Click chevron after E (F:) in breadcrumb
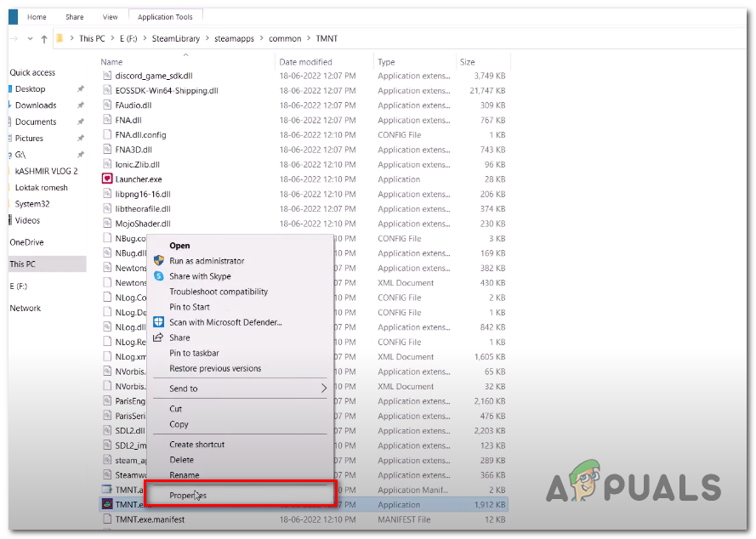Image resolution: width=756 pixels, height=539 pixels. point(145,38)
